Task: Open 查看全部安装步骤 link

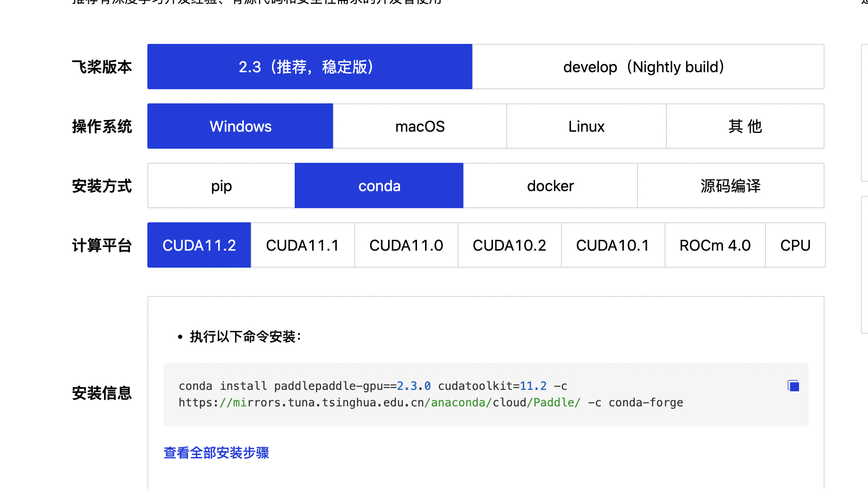Action: pyautogui.click(x=216, y=453)
